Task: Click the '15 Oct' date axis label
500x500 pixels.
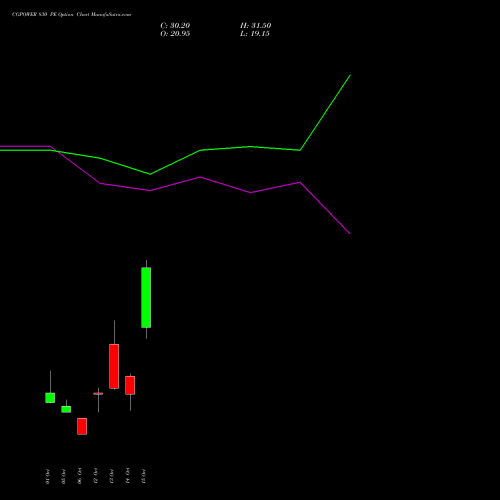Action: point(143,476)
